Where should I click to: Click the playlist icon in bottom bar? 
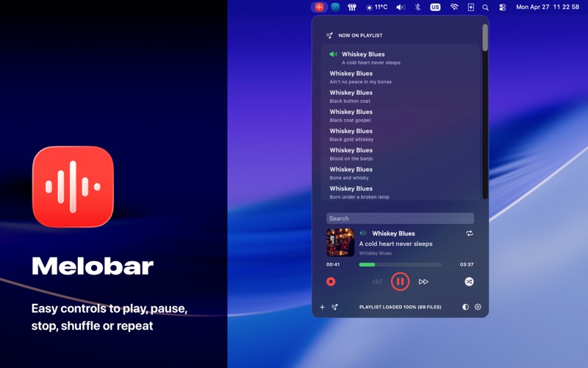335,307
